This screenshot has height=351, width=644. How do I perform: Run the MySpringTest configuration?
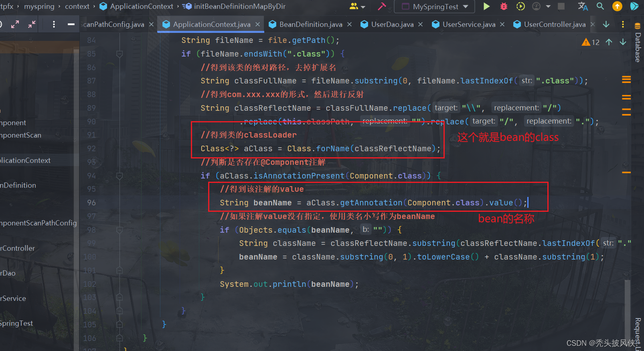(486, 6)
